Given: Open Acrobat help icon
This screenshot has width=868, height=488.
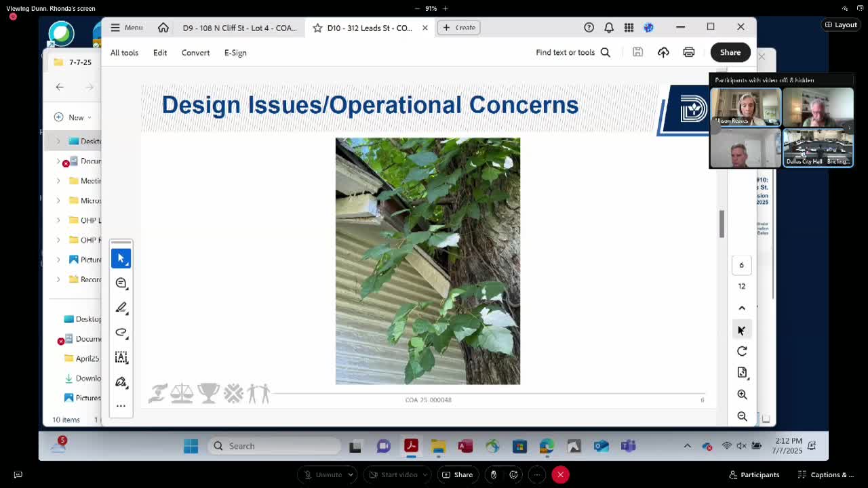Looking at the screenshot, I should click(x=589, y=28).
